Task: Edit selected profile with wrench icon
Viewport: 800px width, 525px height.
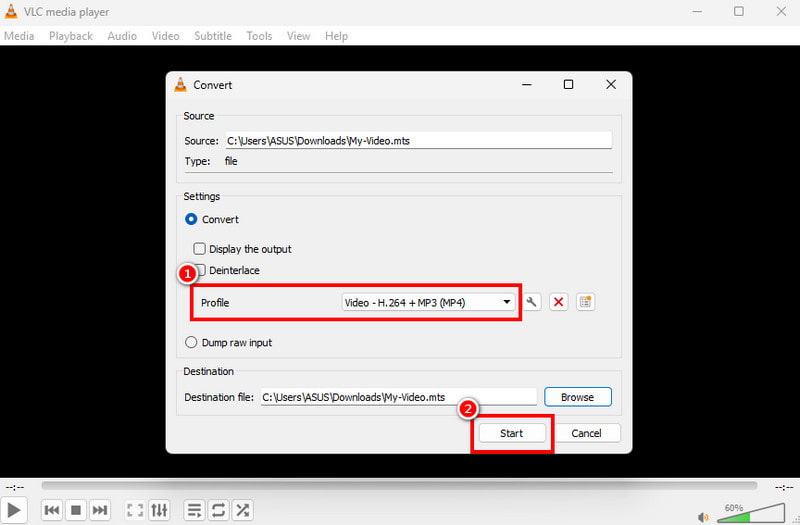Action: [532, 302]
